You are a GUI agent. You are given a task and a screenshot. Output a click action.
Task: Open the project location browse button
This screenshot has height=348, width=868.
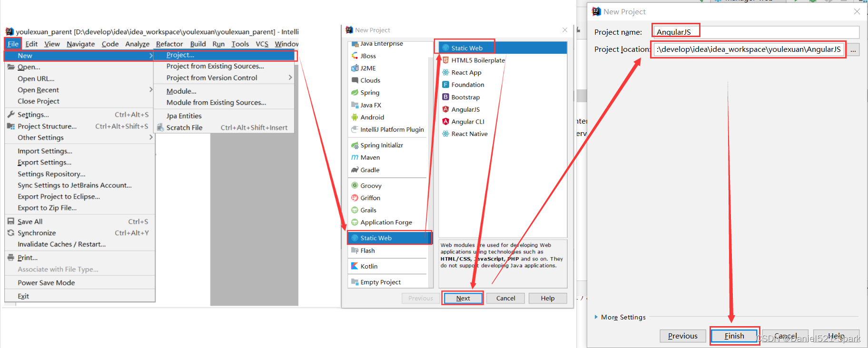pyautogui.click(x=853, y=49)
